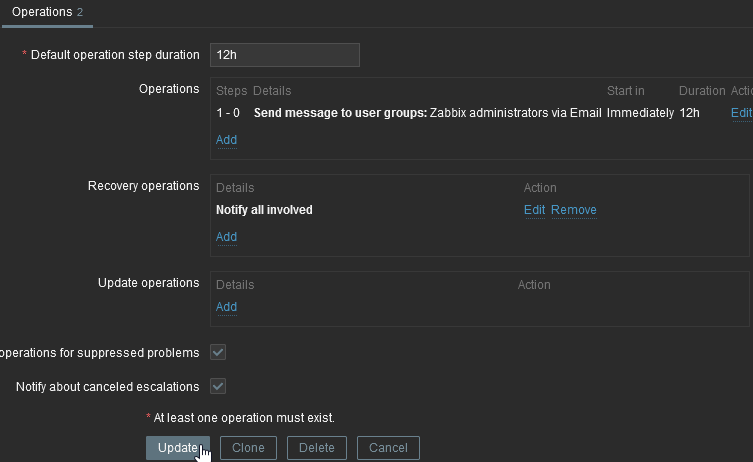Image resolution: width=753 pixels, height=462 pixels.
Task: Cancel editing with the Cancel button
Action: pyautogui.click(x=388, y=448)
